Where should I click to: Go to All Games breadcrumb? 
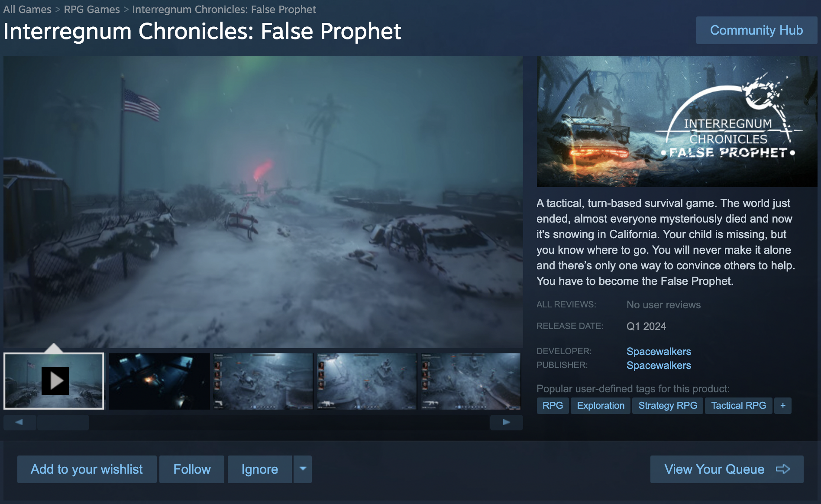tap(27, 9)
